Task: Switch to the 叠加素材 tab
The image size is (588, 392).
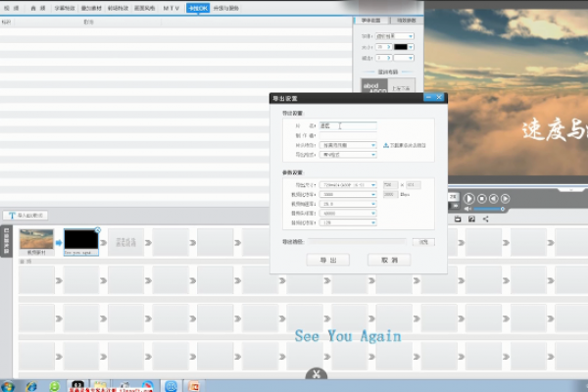Action: 91,8
